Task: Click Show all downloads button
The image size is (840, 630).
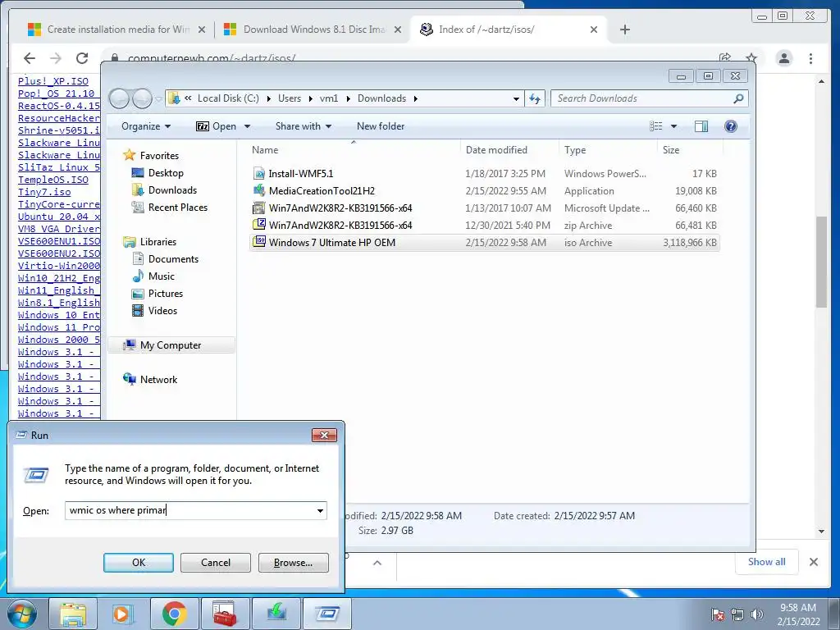Action: (x=767, y=562)
